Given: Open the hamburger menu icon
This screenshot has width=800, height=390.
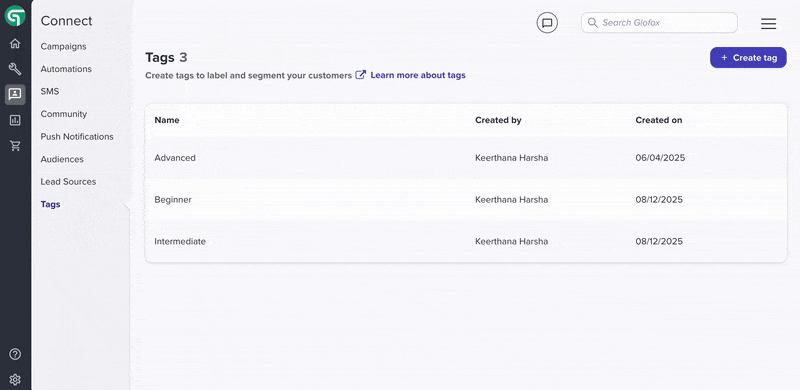Looking at the screenshot, I should click(x=768, y=23).
